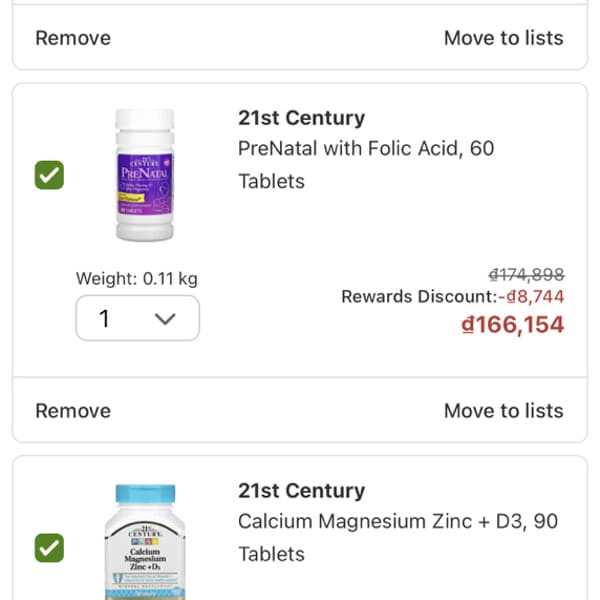Click the 21st Century brand above Calcium
600x600 pixels.
[302, 490]
